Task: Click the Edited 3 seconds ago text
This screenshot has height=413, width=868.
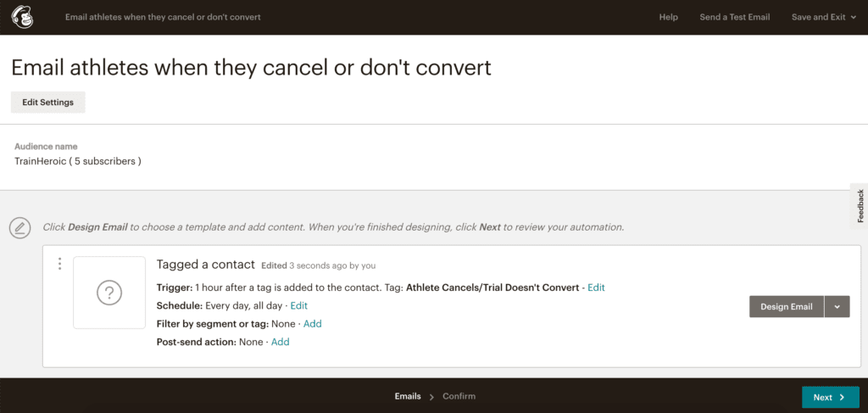Action: 319,265
